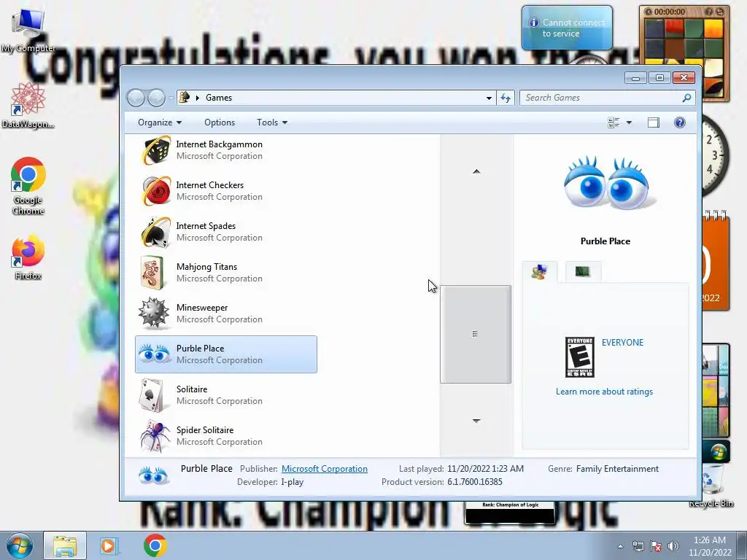Open Learn more about ratings link
Image resolution: width=747 pixels, height=560 pixels.
coord(604,392)
